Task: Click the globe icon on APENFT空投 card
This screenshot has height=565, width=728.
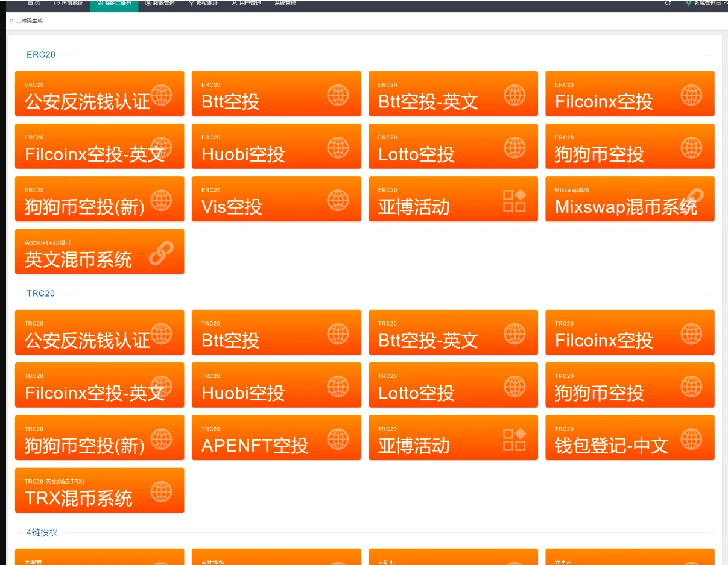Action: tap(338, 439)
